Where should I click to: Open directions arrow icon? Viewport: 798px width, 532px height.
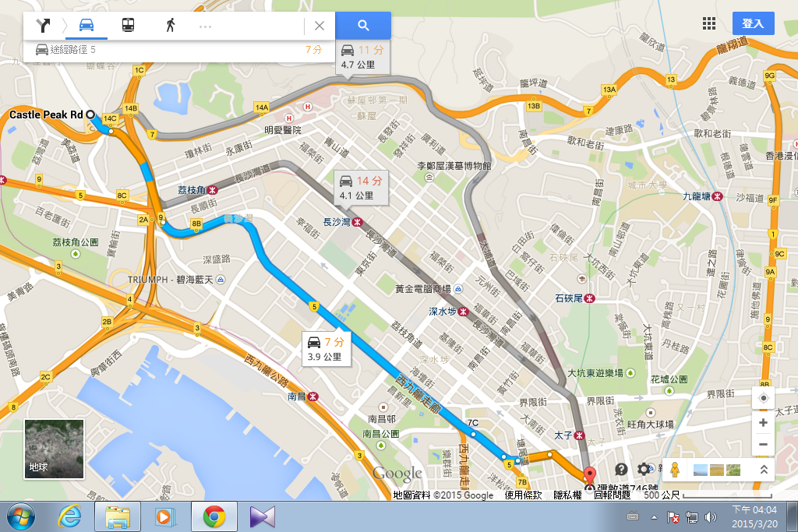pos(44,25)
